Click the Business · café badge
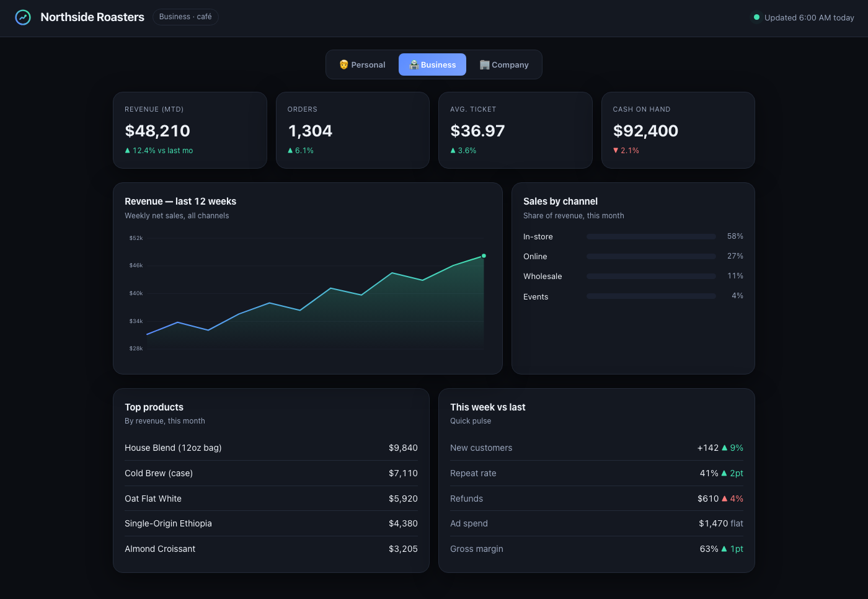Image resolution: width=868 pixels, height=599 pixels. 185,17
